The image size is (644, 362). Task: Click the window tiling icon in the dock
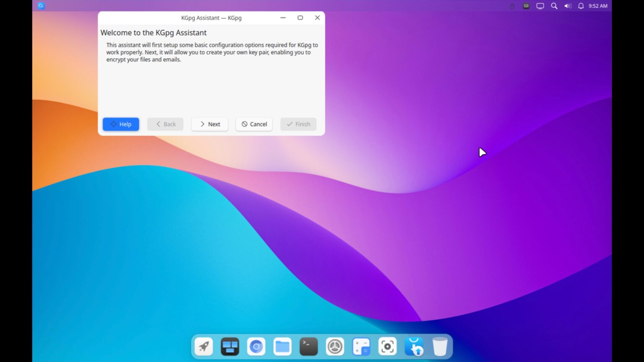click(x=230, y=346)
